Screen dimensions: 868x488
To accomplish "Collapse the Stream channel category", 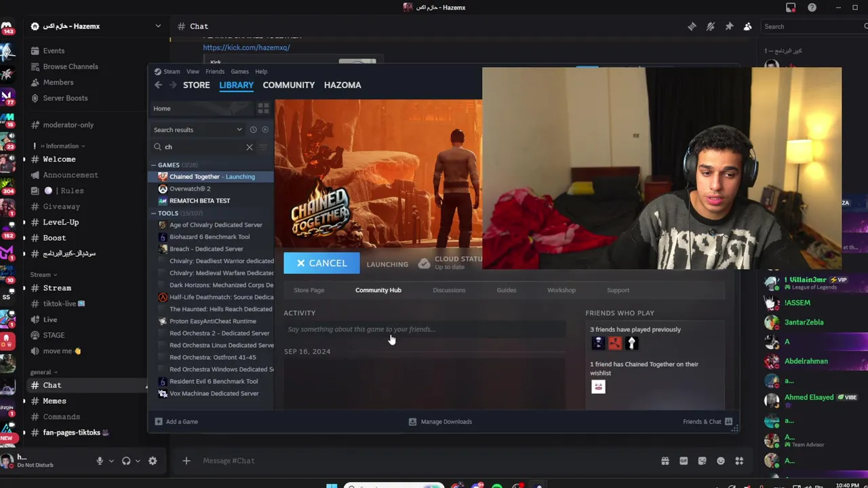I will click(x=43, y=274).
